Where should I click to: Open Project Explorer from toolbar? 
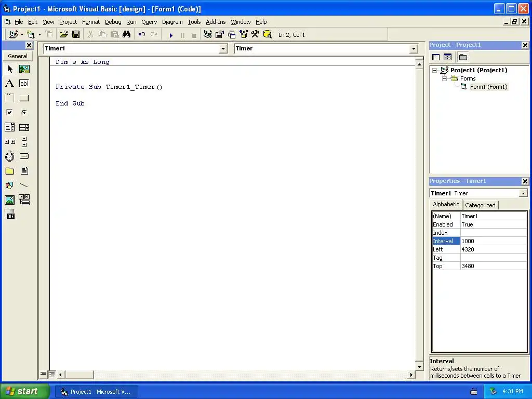click(x=208, y=34)
